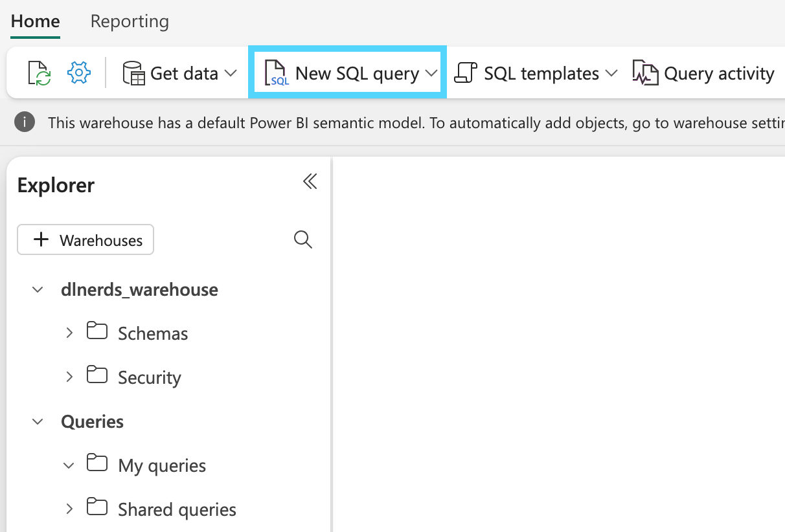This screenshot has height=532, width=785.
Task: Click the New SQL query icon
Action: (277, 73)
